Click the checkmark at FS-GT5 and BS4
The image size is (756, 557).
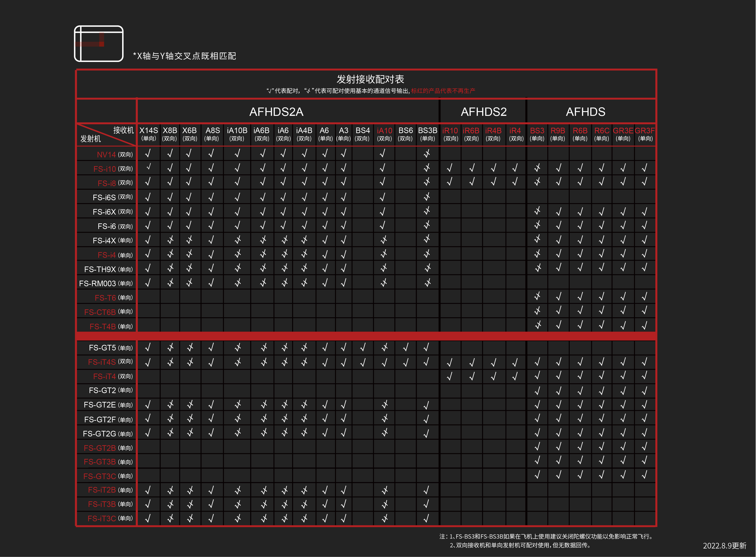[x=363, y=347]
